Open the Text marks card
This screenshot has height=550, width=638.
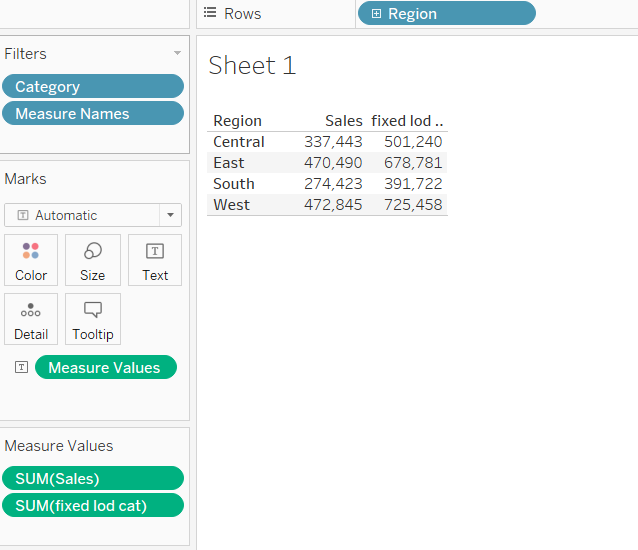click(155, 260)
